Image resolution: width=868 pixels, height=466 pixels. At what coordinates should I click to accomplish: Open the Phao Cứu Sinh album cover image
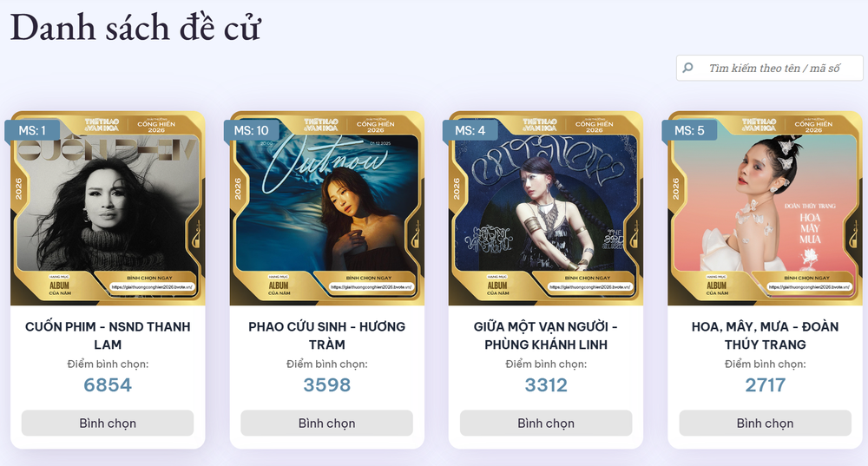click(x=326, y=208)
